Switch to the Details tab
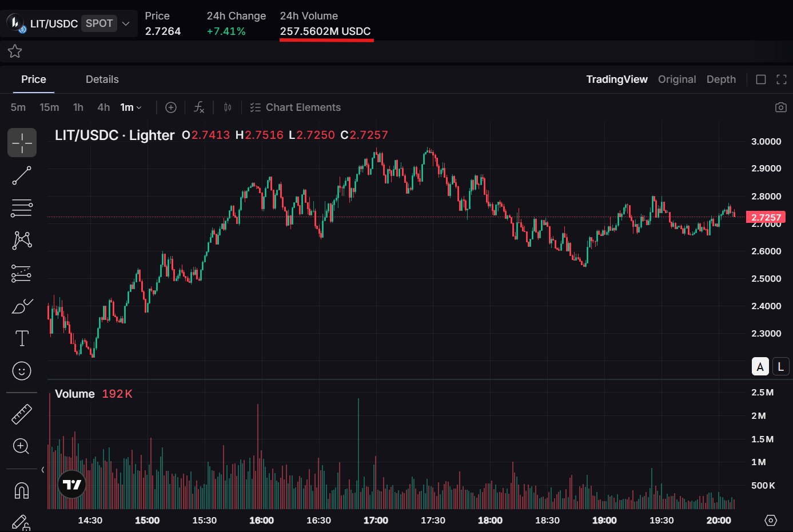The image size is (793, 532). (102, 79)
